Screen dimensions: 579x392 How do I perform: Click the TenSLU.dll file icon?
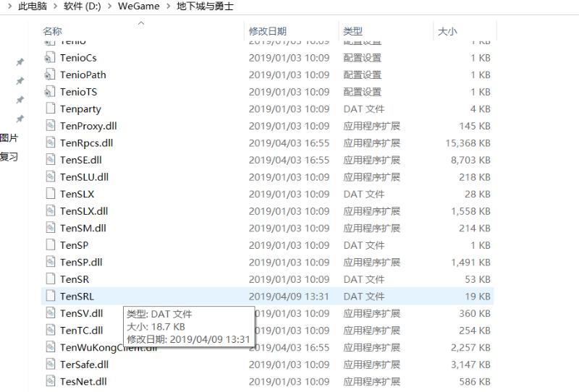[x=50, y=176]
